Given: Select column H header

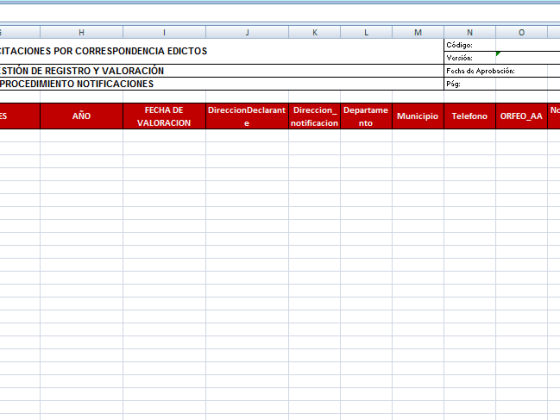Looking at the screenshot, I should coord(81,32).
